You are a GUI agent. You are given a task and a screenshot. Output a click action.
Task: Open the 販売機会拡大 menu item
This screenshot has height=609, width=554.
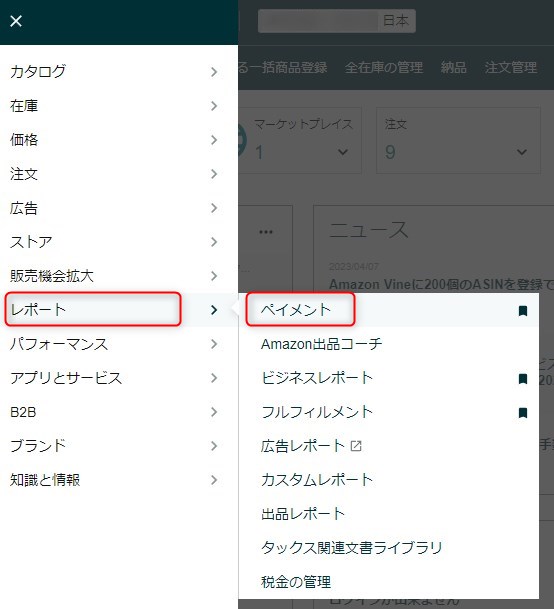click(52, 276)
